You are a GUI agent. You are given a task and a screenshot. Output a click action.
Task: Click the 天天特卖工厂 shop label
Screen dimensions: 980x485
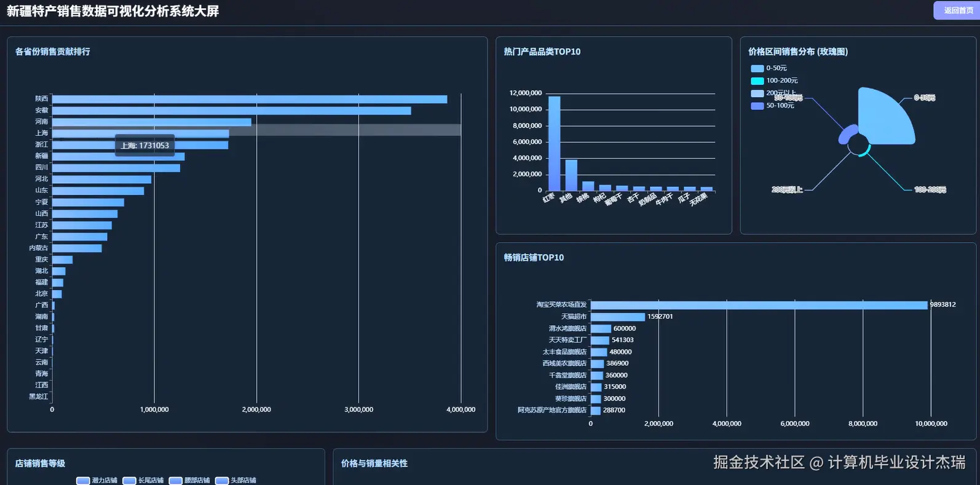point(567,340)
